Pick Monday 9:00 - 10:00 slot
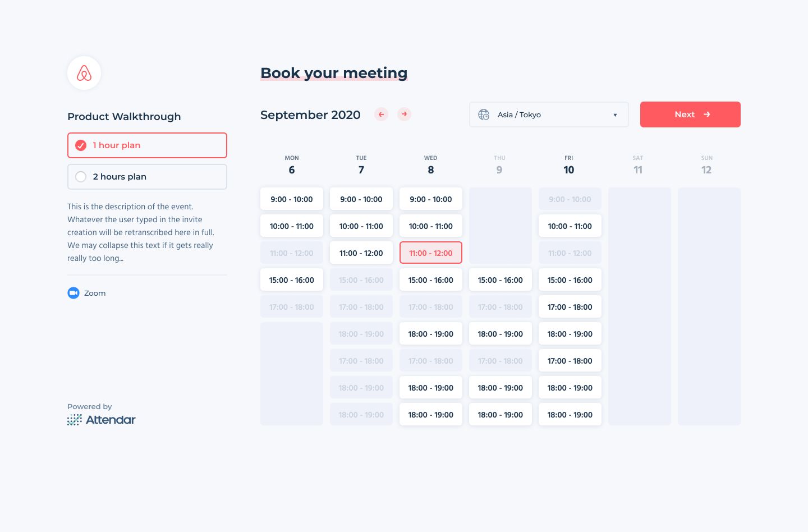The height and width of the screenshot is (532, 808). click(x=292, y=199)
